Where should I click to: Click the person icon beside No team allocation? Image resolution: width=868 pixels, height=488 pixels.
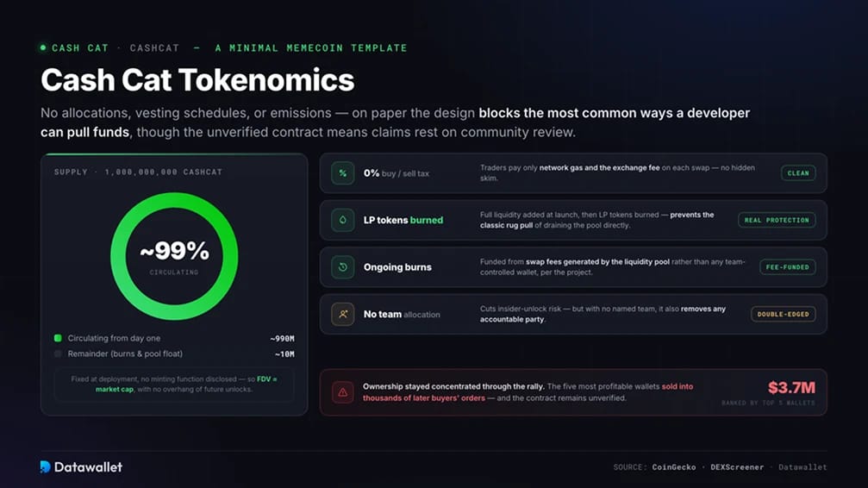point(343,314)
